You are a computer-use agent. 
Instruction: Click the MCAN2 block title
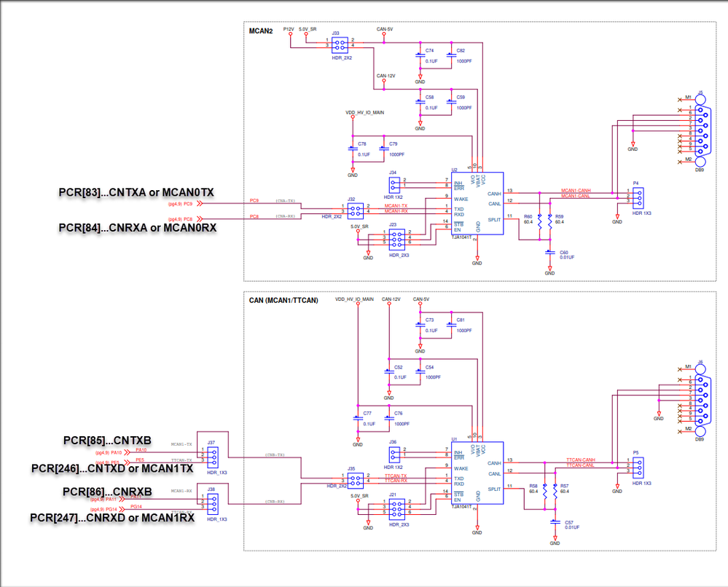click(261, 31)
